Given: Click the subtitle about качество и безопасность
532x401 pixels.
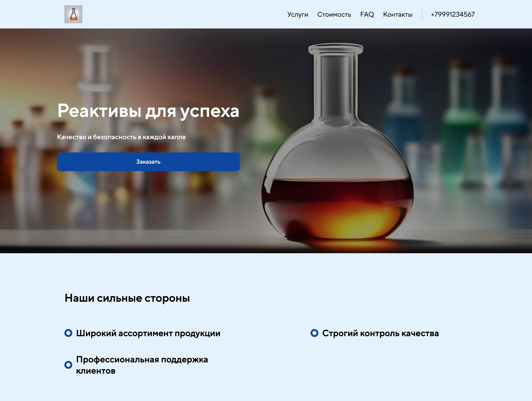Looking at the screenshot, I should point(121,137).
